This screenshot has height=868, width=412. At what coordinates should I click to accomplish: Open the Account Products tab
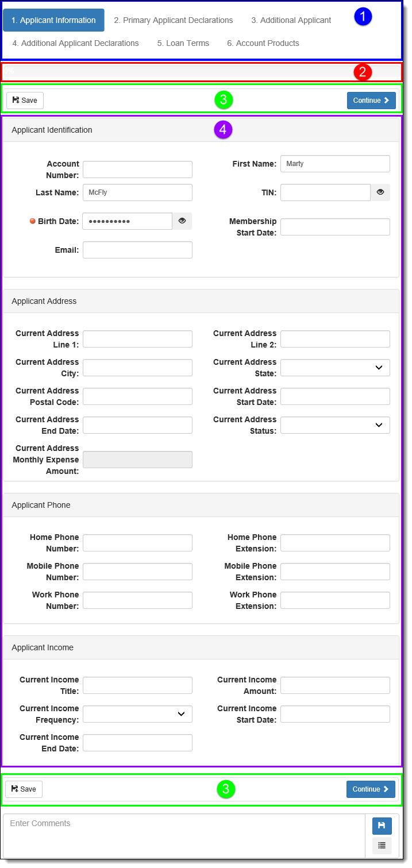tap(263, 43)
